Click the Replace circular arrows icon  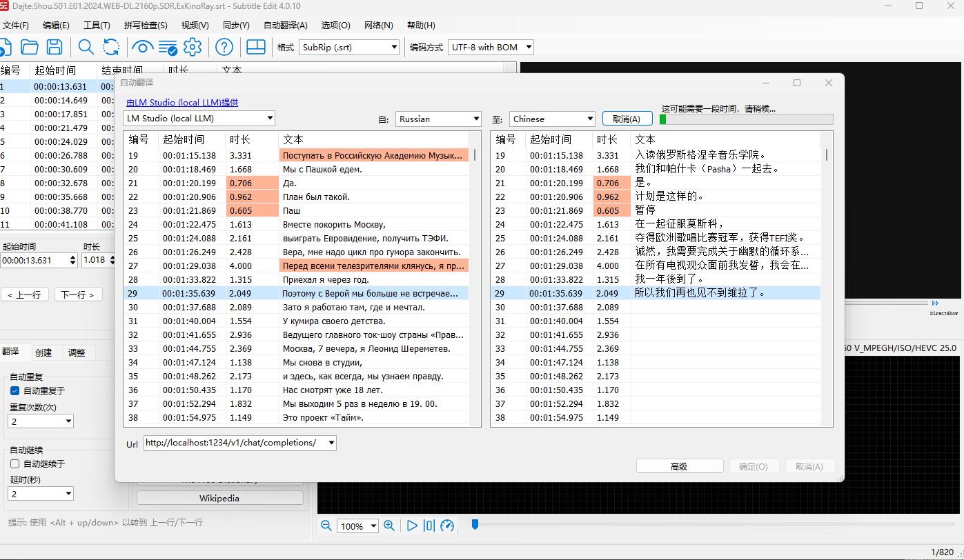point(111,47)
